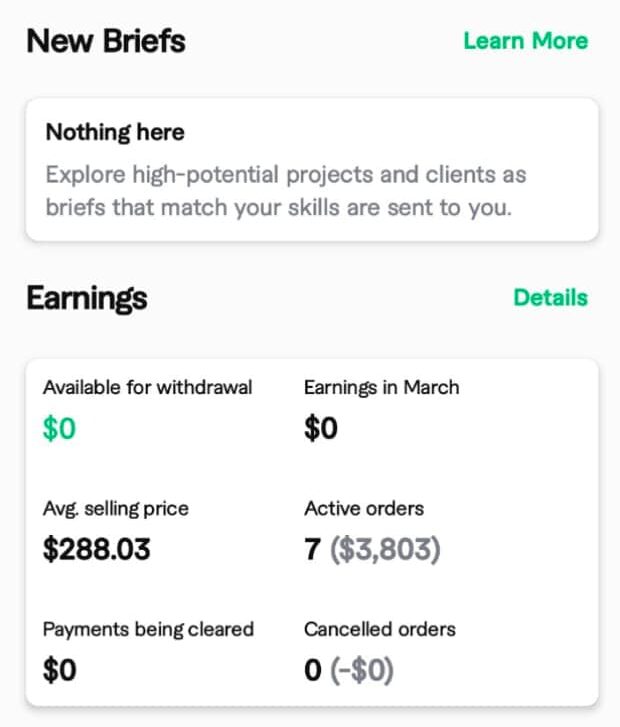Click the cancelled orders count 0
The image size is (620, 727).
[x=313, y=670]
